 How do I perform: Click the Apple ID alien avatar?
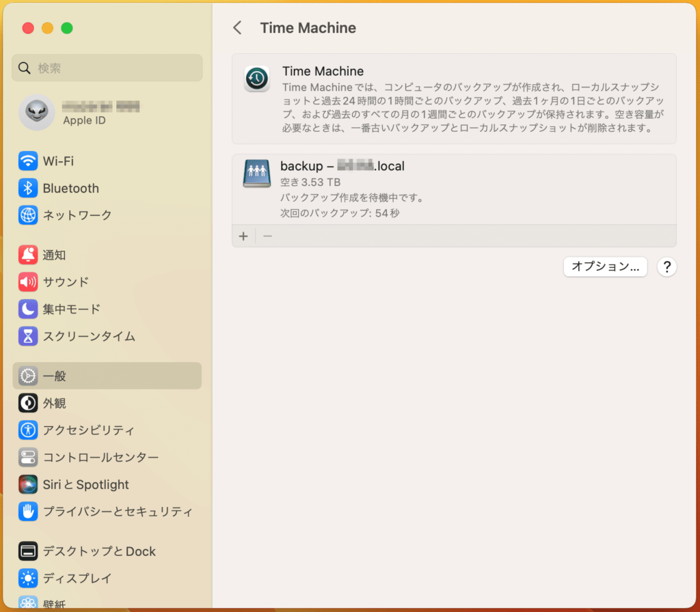click(x=37, y=112)
